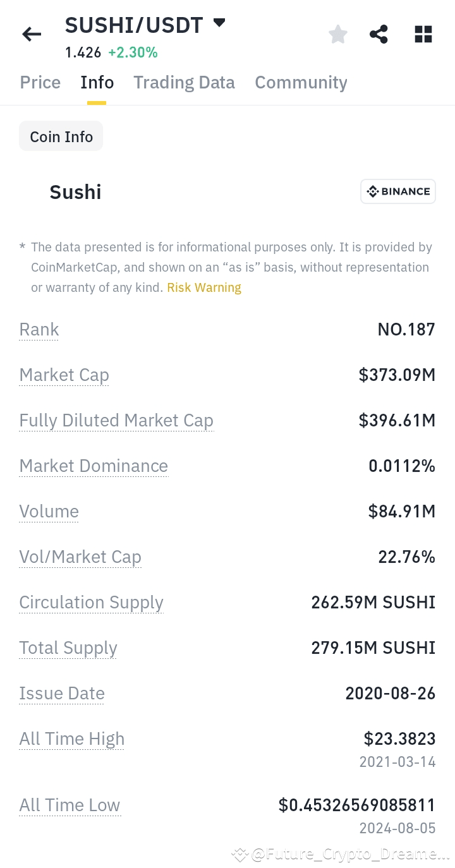Tap Fully Diluted Market Cap label
Image resolution: width=455 pixels, height=868 pixels.
pyautogui.click(x=116, y=421)
